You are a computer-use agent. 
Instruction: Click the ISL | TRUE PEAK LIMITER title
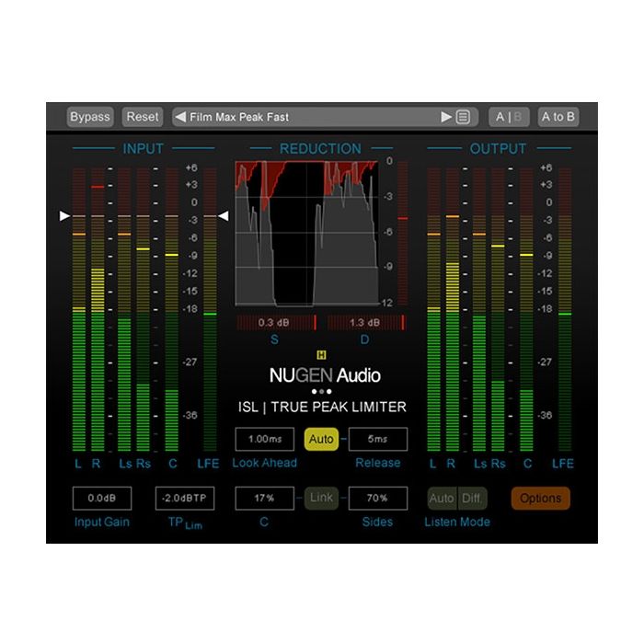pos(322,407)
